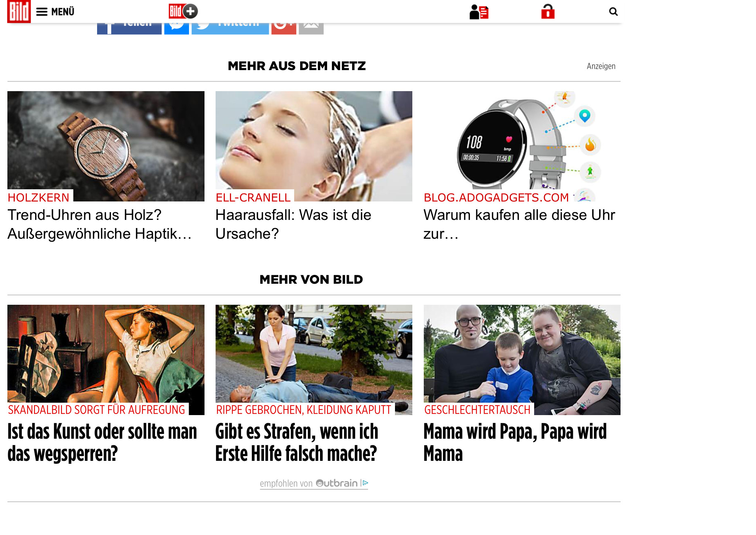This screenshot has height=535, width=756.
Task: Open the Bild Plus icon
Action: pyautogui.click(x=183, y=11)
